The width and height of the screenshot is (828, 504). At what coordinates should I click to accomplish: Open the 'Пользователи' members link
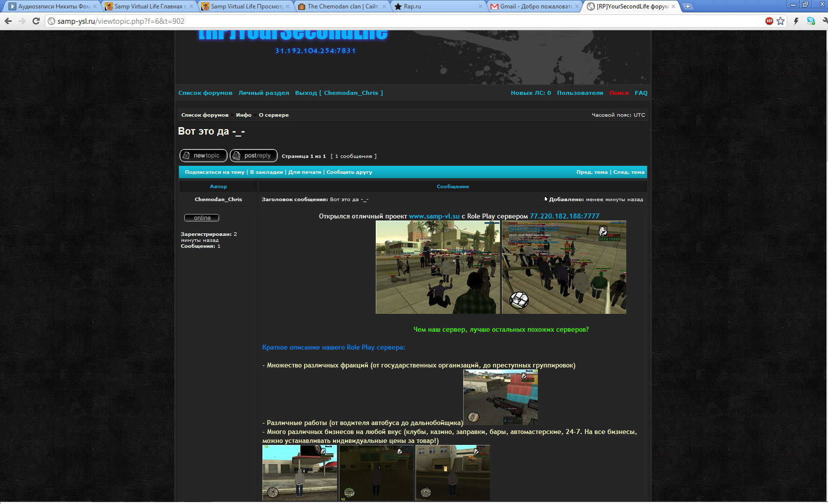[x=580, y=93]
